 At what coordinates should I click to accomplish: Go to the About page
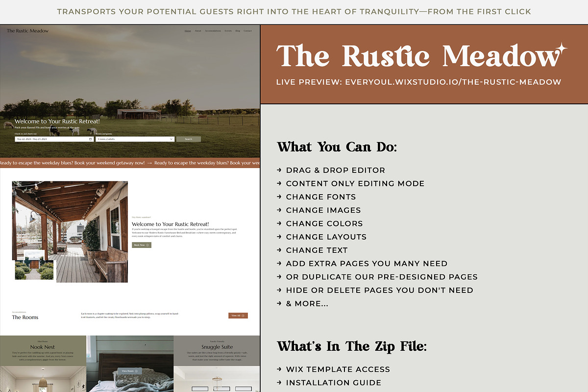[x=198, y=31]
